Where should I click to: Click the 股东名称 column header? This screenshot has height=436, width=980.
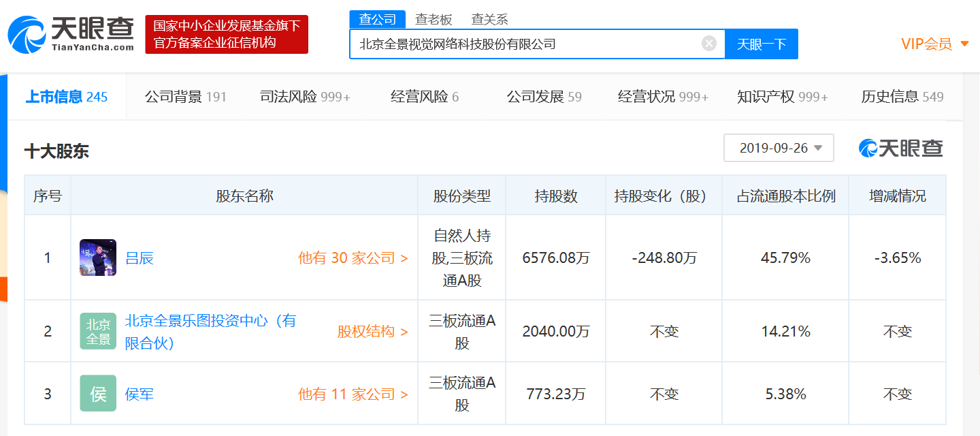[244, 196]
